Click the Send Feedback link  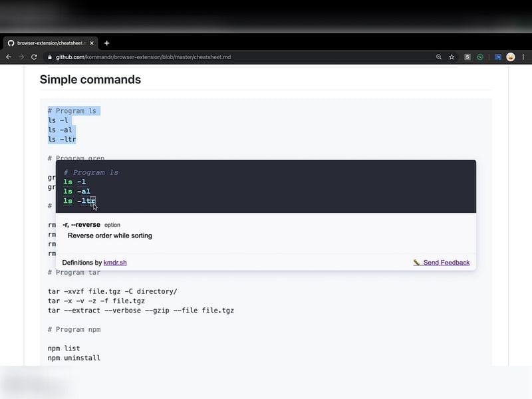pyautogui.click(x=446, y=263)
